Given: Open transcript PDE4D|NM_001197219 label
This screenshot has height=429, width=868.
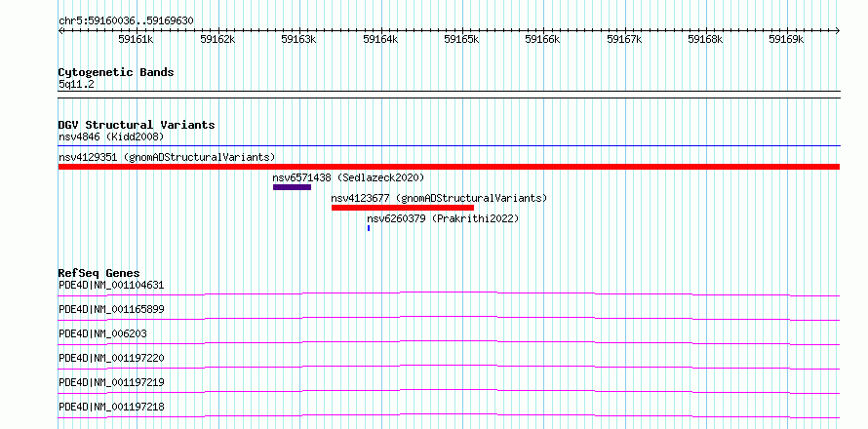Looking at the screenshot, I should pyautogui.click(x=111, y=382).
